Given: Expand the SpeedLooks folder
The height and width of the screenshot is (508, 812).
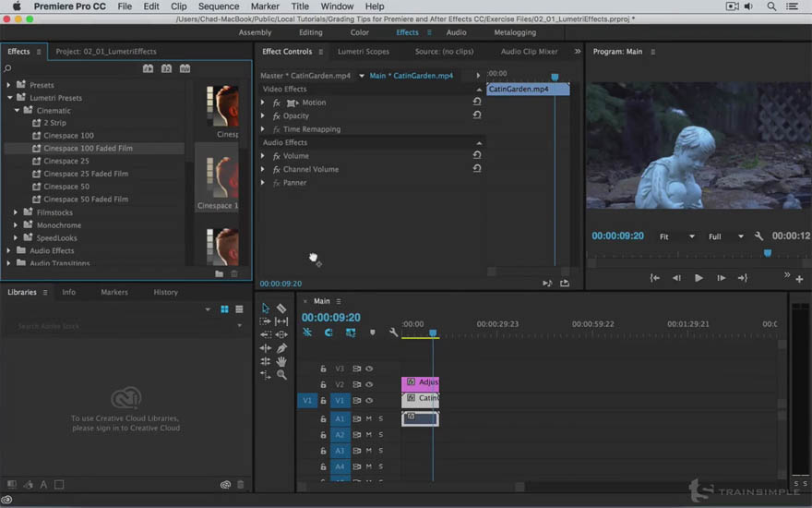Looking at the screenshot, I should pyautogui.click(x=16, y=238).
